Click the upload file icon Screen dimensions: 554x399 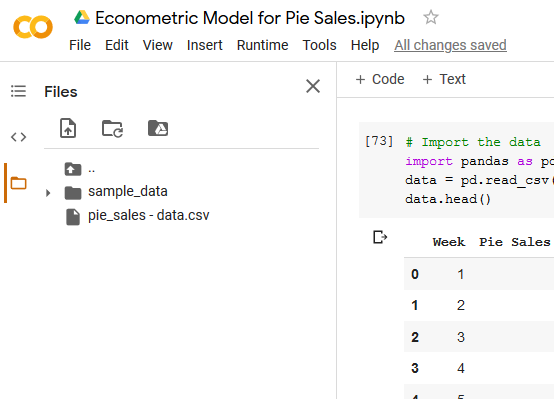[68, 128]
